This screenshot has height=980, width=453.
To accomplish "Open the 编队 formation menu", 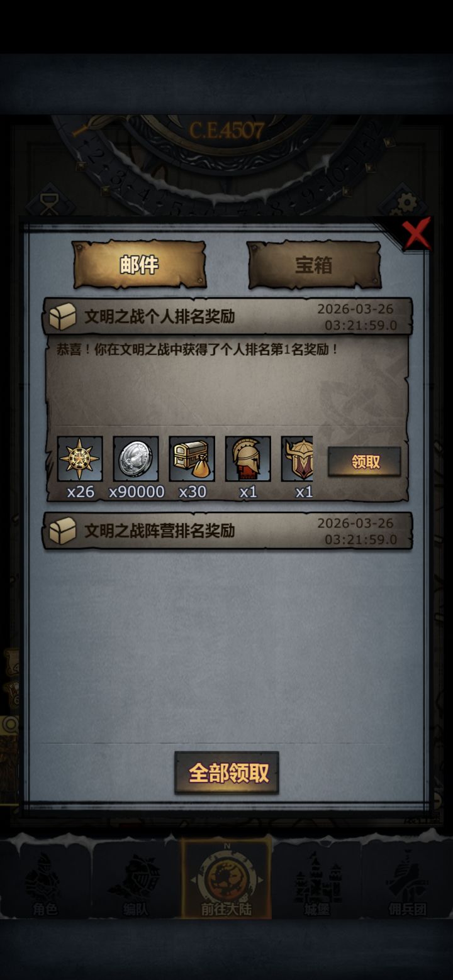I will [136, 881].
